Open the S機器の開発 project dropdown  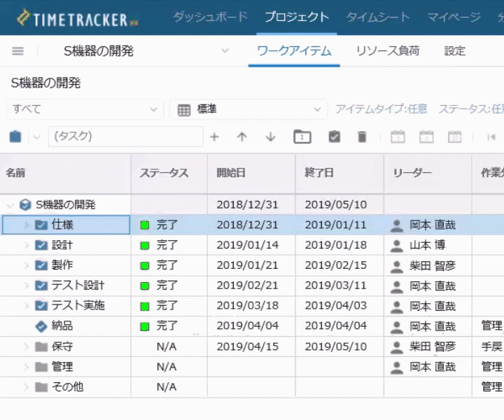click(224, 51)
